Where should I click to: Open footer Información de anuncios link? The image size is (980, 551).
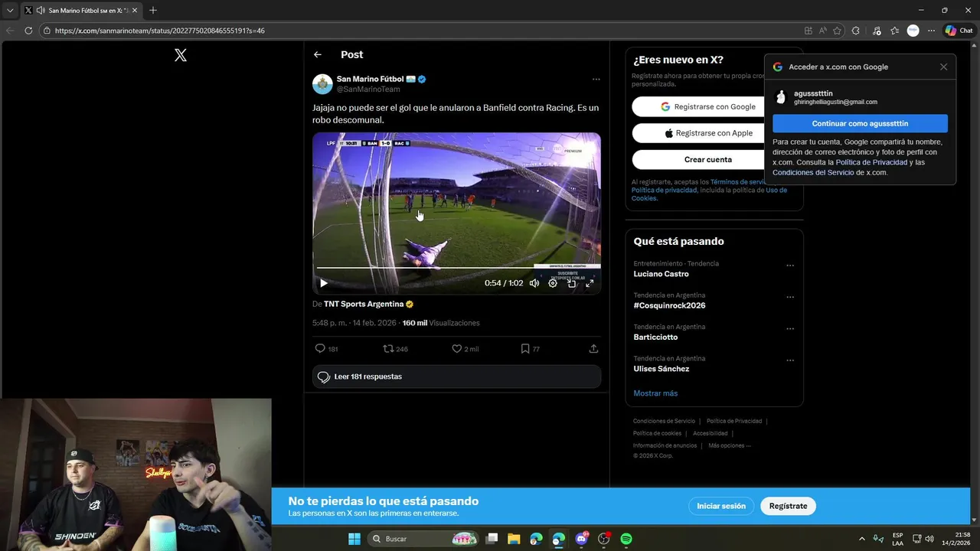coord(665,445)
